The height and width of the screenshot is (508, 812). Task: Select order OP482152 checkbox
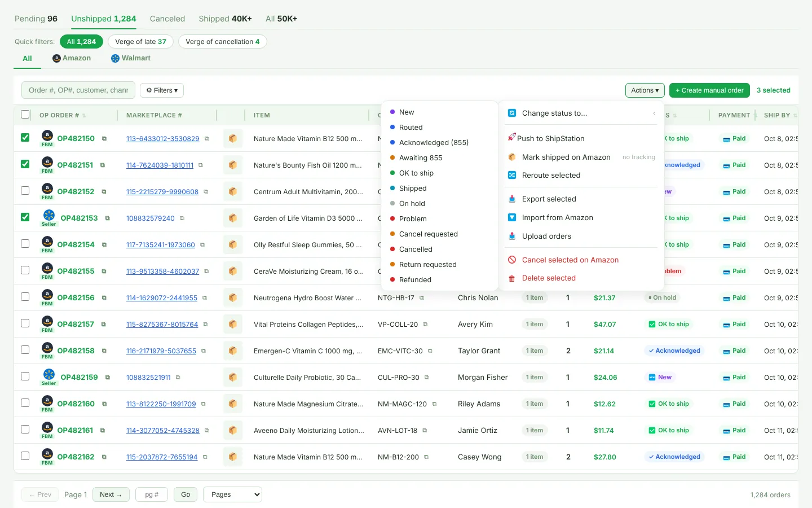(x=25, y=190)
